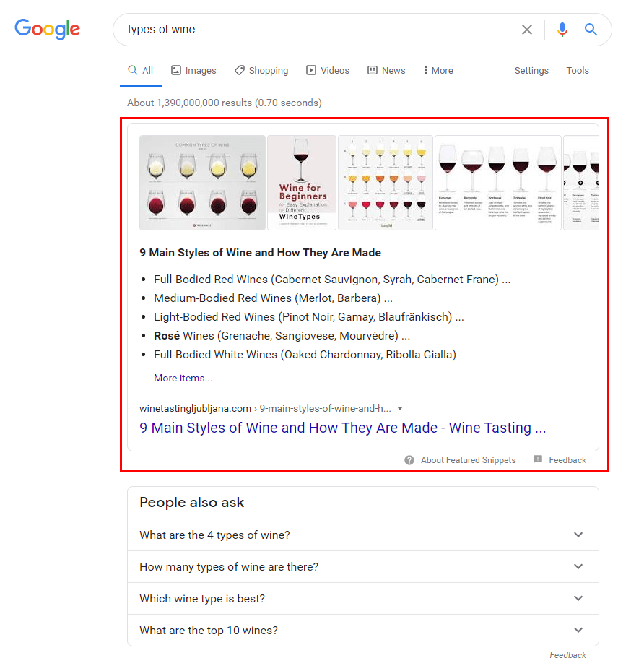Viewport: 644px width, 666px height.
Task: Open the More search options menu
Action: (x=438, y=71)
